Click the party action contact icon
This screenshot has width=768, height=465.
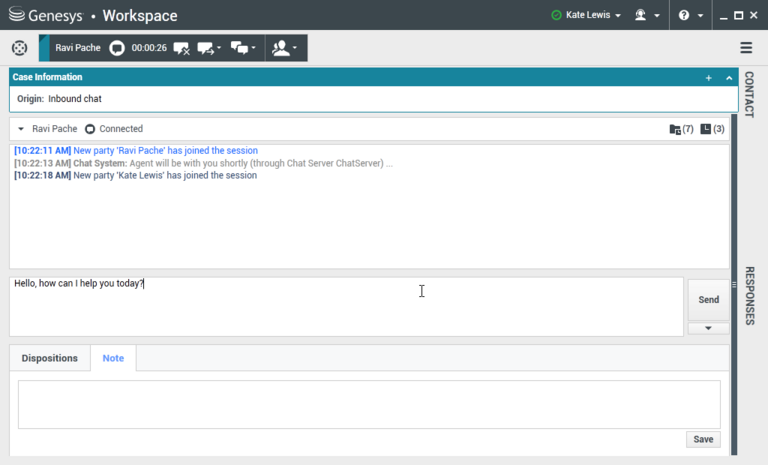(285, 48)
